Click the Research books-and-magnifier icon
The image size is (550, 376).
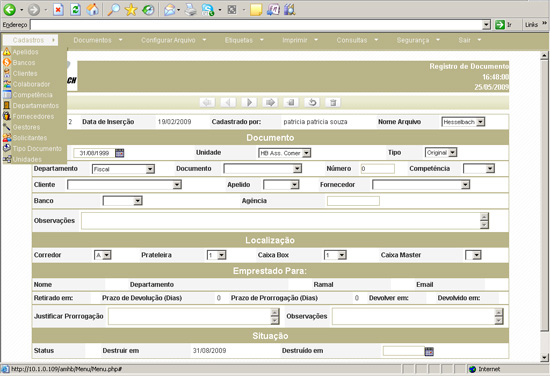tap(290, 9)
